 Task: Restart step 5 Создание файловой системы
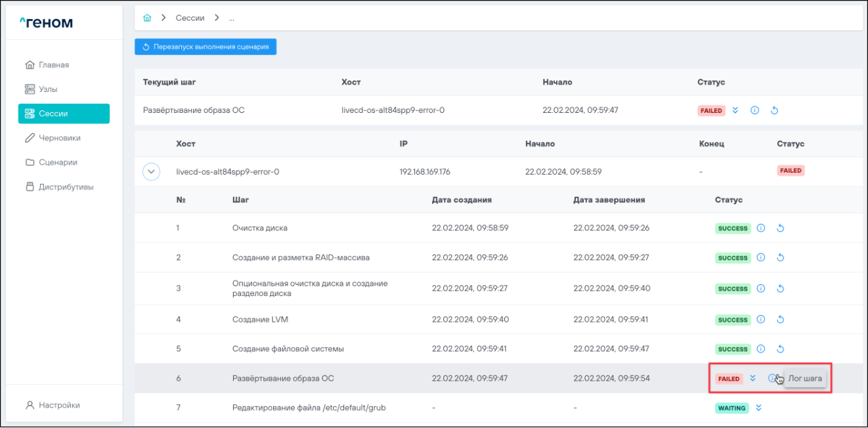click(x=780, y=349)
